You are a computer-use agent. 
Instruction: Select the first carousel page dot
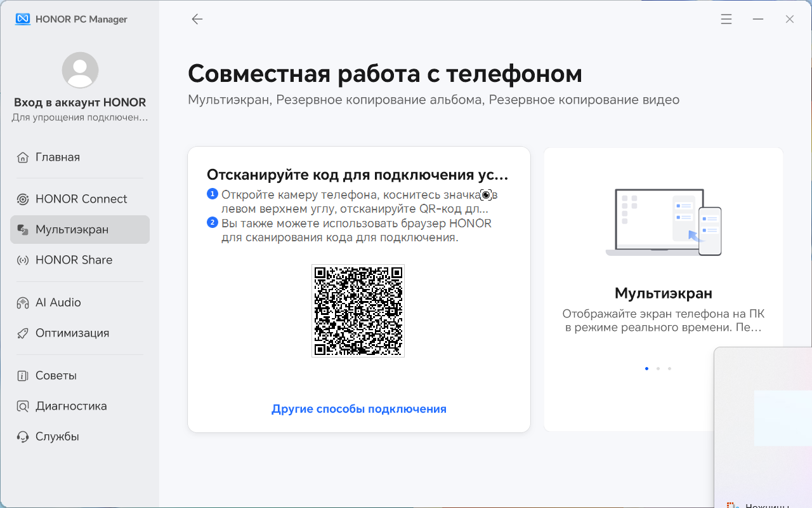pyautogui.click(x=646, y=368)
